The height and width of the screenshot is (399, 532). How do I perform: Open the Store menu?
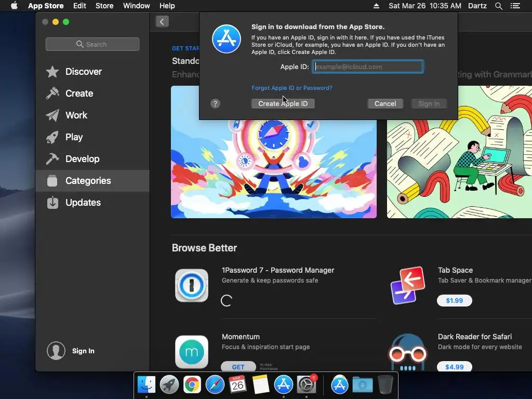[x=104, y=6]
